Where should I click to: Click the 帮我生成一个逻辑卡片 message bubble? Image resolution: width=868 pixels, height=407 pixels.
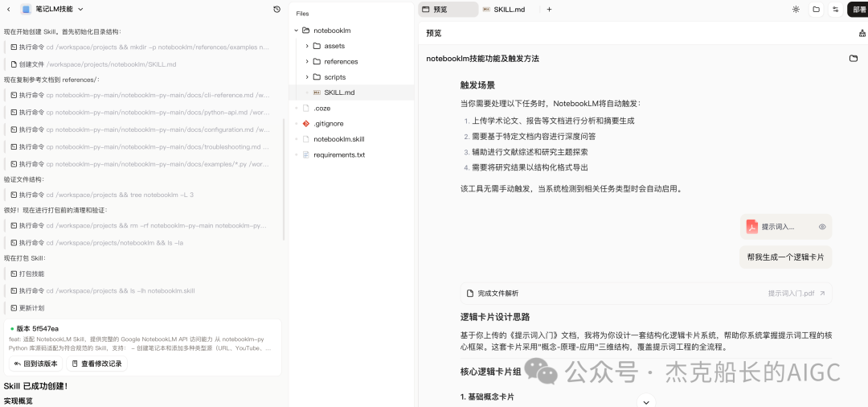tap(785, 257)
